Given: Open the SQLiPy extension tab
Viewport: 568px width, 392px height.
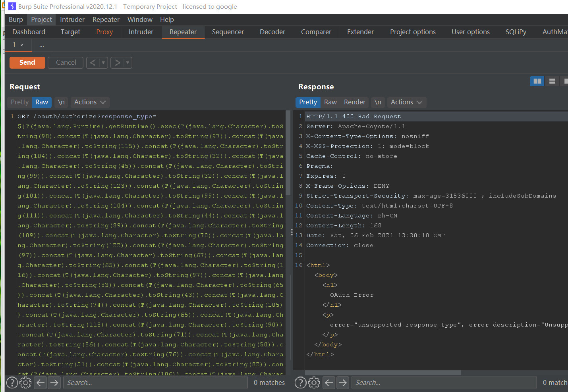Looking at the screenshot, I should coord(516,32).
